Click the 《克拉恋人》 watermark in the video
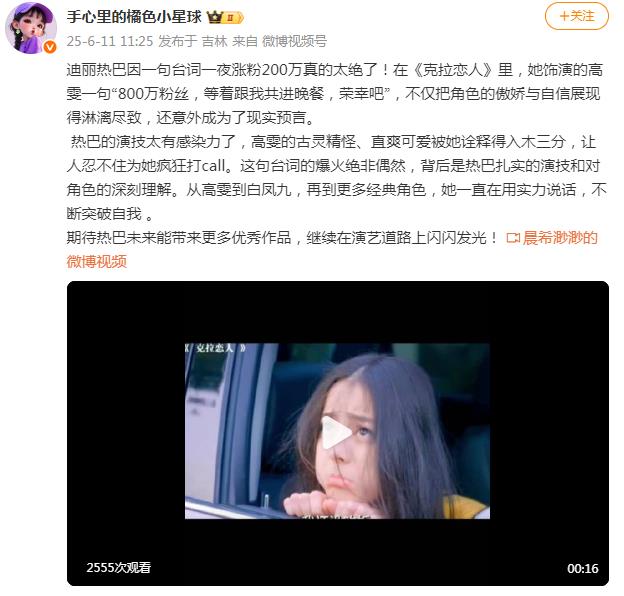Viewport: 624px width, 596px height. point(215,348)
